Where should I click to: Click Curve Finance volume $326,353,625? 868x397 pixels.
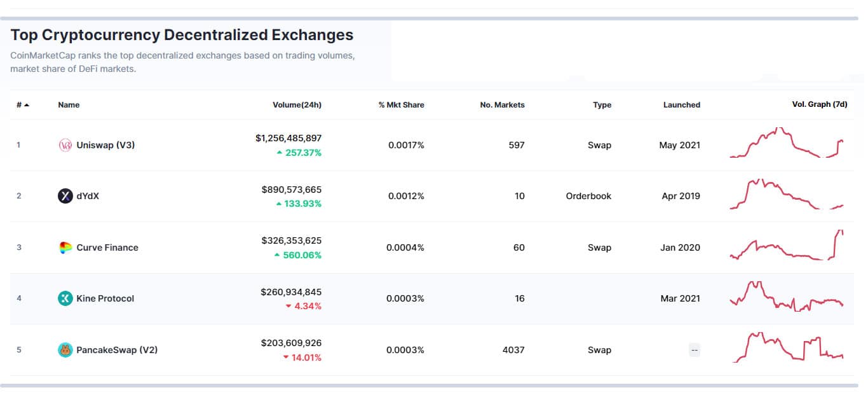[292, 240]
